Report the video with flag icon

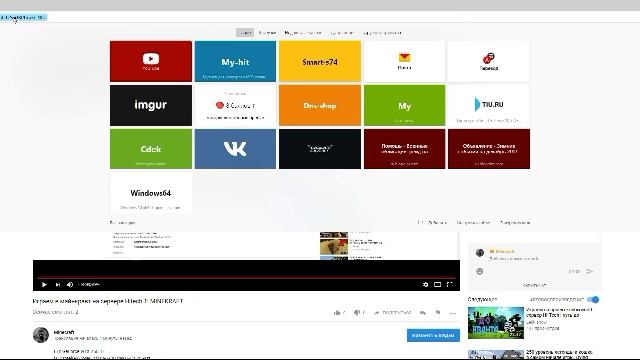click(438, 313)
